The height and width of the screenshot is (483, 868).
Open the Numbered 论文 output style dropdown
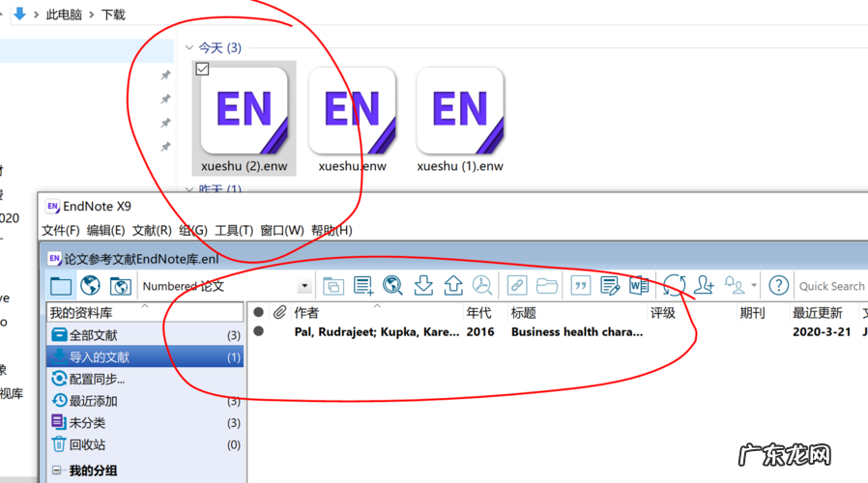point(304,286)
